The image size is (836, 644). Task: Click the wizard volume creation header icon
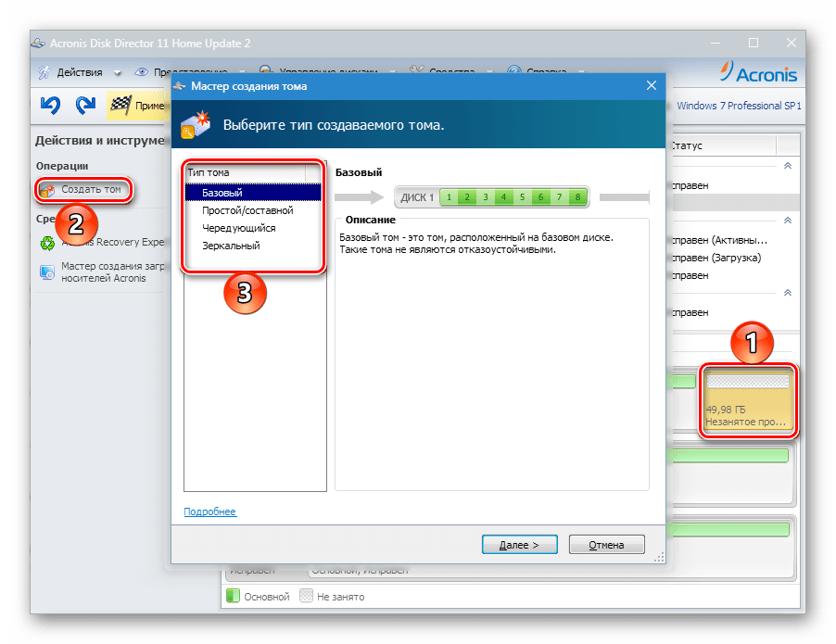tap(196, 125)
